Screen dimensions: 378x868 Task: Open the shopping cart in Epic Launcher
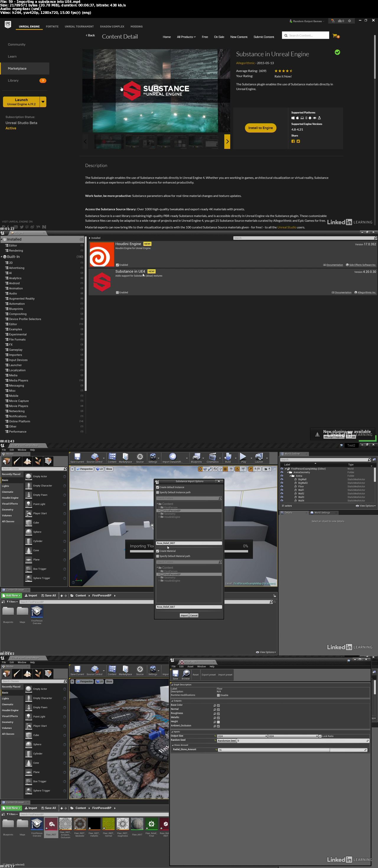point(335,36)
